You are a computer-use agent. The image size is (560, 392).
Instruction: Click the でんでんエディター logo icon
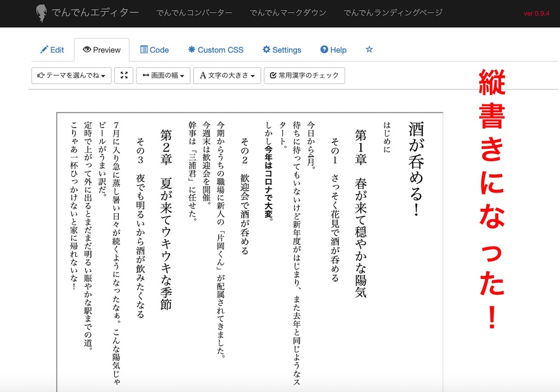[42, 13]
